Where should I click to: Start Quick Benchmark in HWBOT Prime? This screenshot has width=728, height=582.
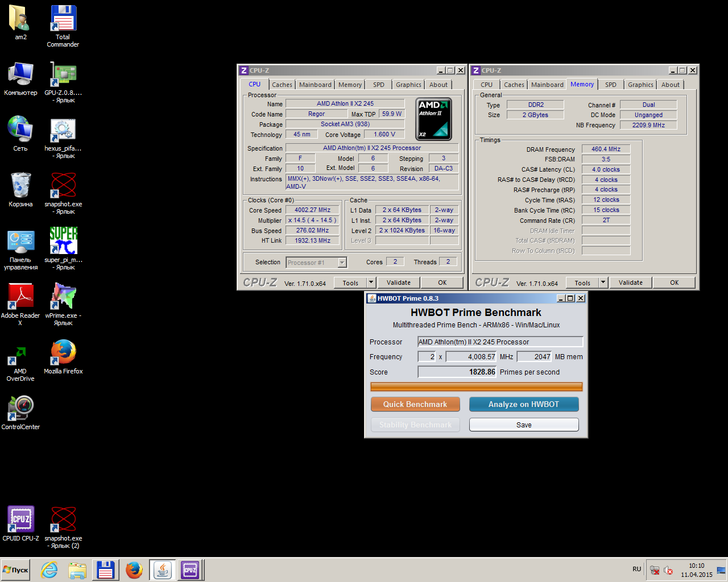click(x=415, y=404)
